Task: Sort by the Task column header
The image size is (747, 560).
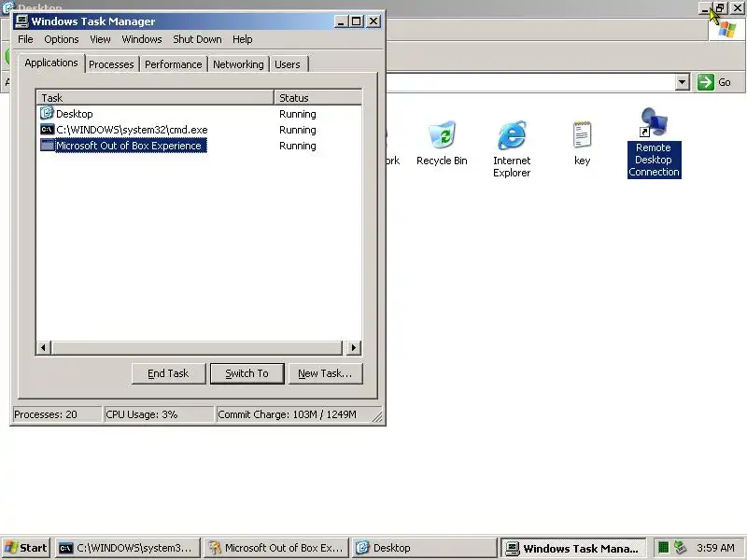Action: (x=155, y=98)
